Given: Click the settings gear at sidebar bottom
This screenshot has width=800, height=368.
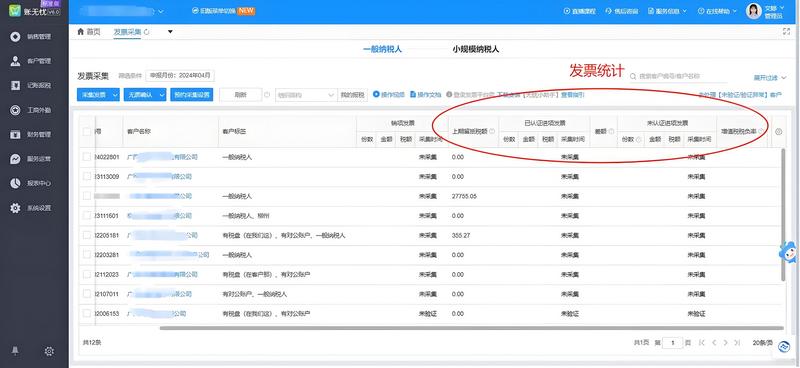Looking at the screenshot, I should tap(49, 351).
